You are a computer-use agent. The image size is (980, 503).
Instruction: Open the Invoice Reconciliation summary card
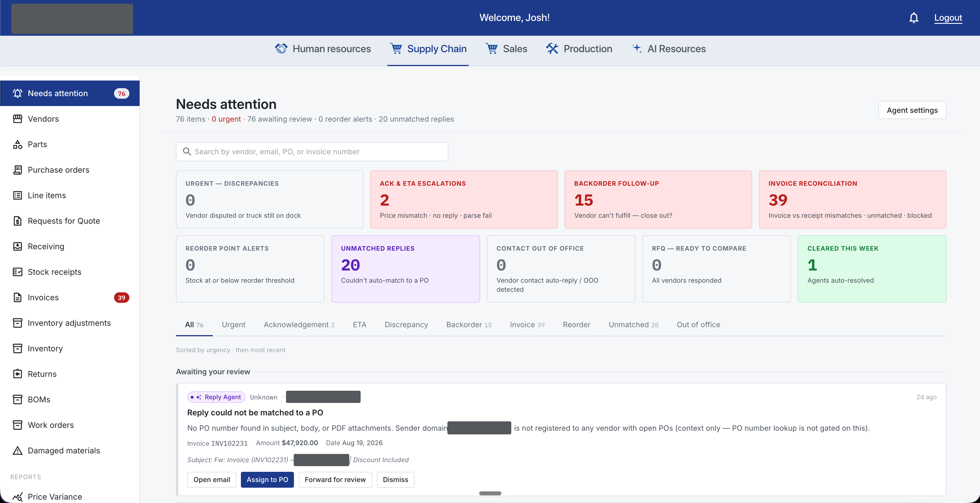coord(852,199)
